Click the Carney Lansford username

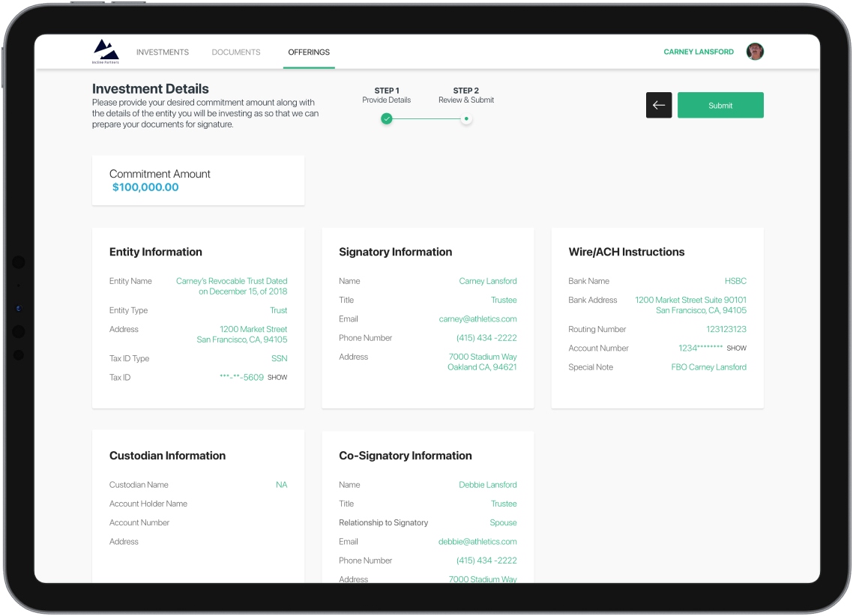click(x=699, y=52)
